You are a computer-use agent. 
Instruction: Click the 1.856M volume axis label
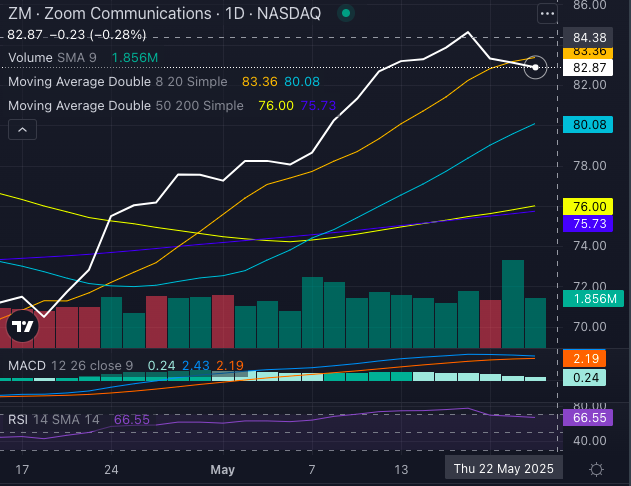pyautogui.click(x=593, y=299)
